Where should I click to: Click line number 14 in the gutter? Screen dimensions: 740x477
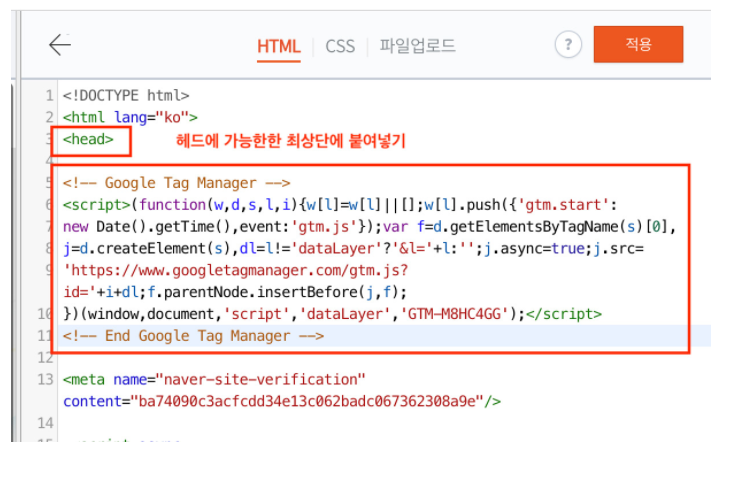[46, 423]
